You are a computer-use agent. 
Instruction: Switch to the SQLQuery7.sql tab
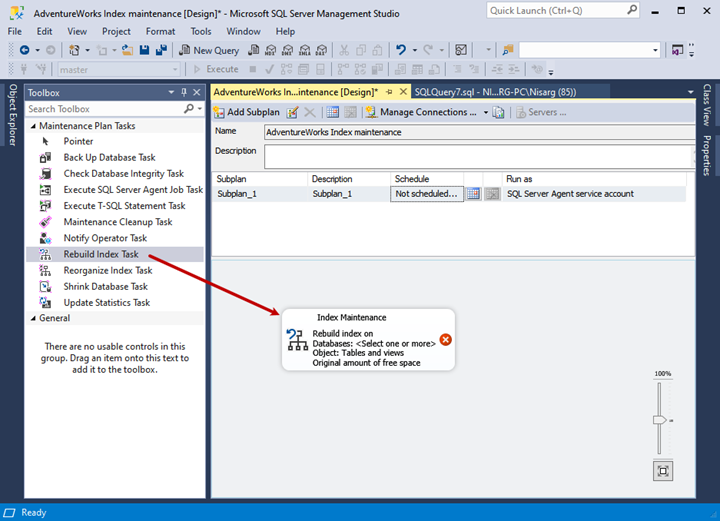[495, 92]
